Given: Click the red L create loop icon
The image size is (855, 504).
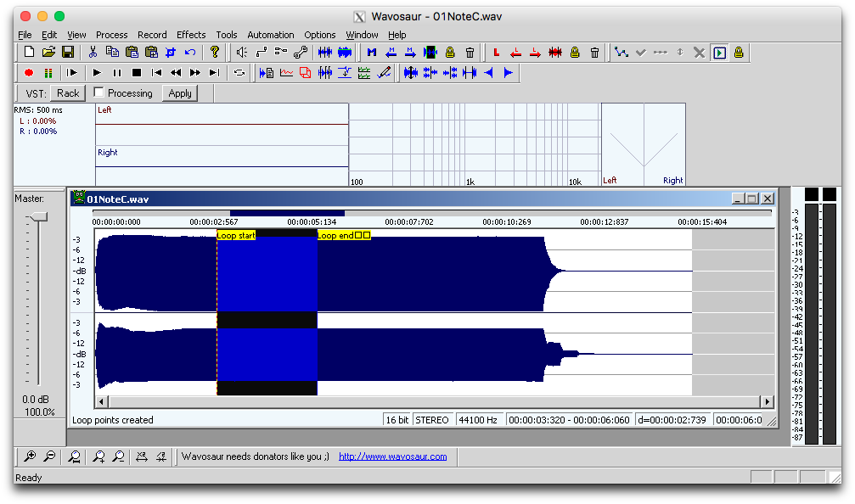Looking at the screenshot, I should tap(497, 53).
